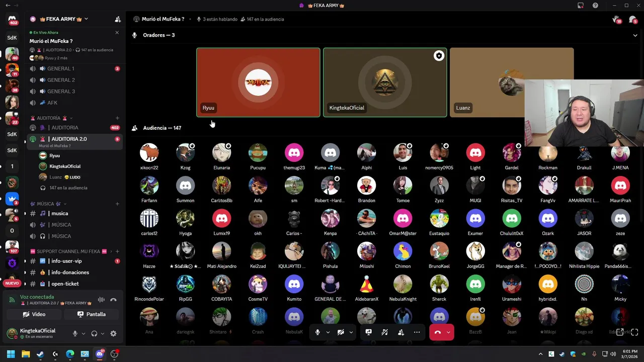The image size is (644, 362).
Task: Click the KingtekaOficial speaker tile
Action: [385, 82]
